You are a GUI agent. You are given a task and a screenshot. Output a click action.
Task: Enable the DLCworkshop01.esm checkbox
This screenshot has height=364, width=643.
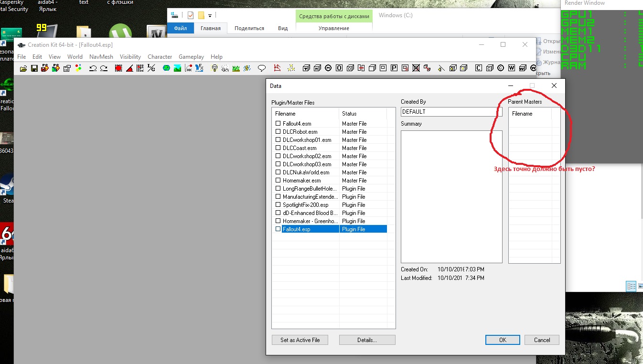pos(278,140)
